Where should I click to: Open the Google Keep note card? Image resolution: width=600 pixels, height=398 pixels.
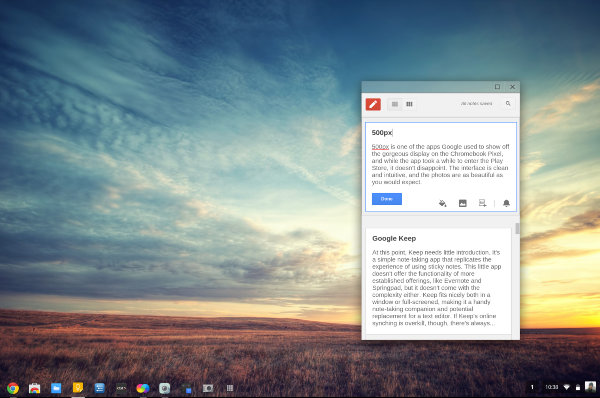(x=438, y=281)
